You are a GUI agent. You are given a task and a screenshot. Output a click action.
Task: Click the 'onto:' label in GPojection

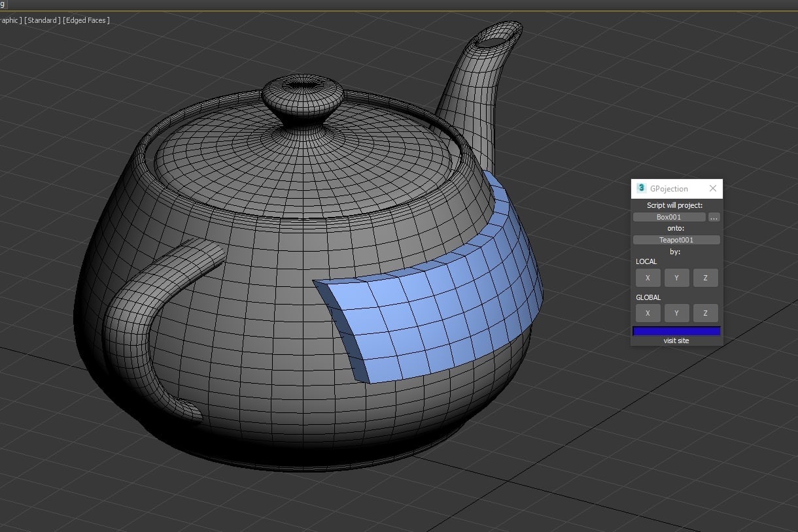676,228
